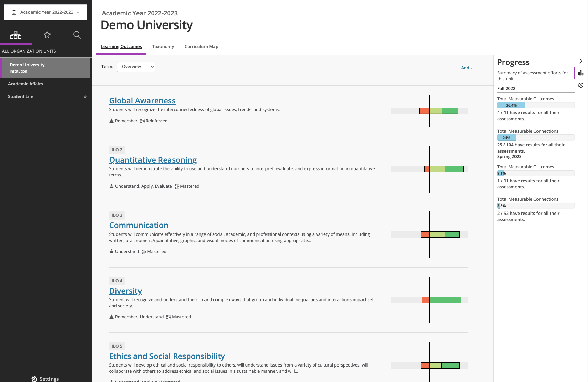This screenshot has height=382, width=588.
Task: Open the Quantitative Reasoning outcome
Action: click(153, 160)
